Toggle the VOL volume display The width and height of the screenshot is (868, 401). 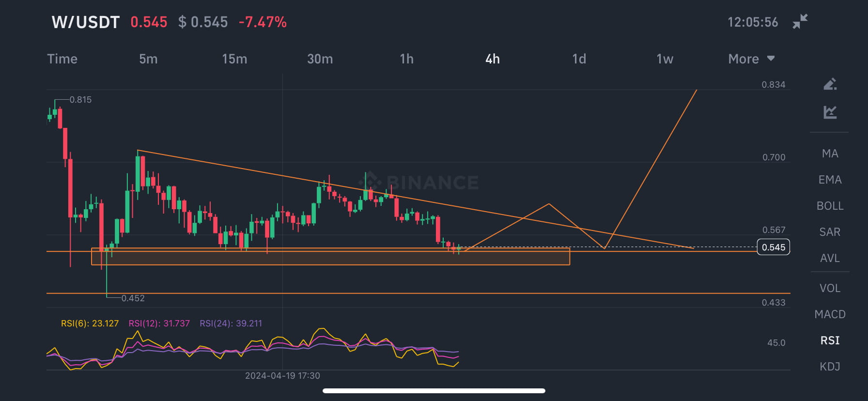[x=830, y=288]
